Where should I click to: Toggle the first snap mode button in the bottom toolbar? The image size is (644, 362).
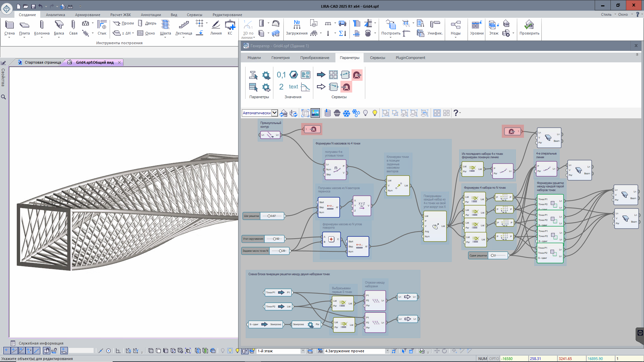6,351
